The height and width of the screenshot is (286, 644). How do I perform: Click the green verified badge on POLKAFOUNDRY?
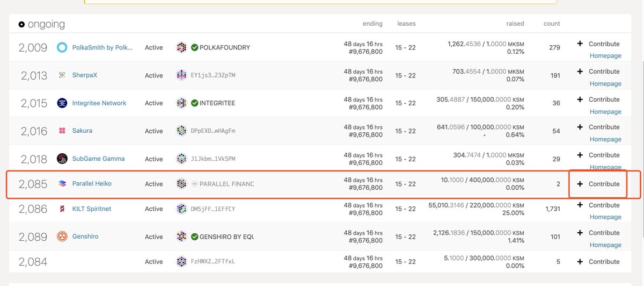(x=195, y=47)
